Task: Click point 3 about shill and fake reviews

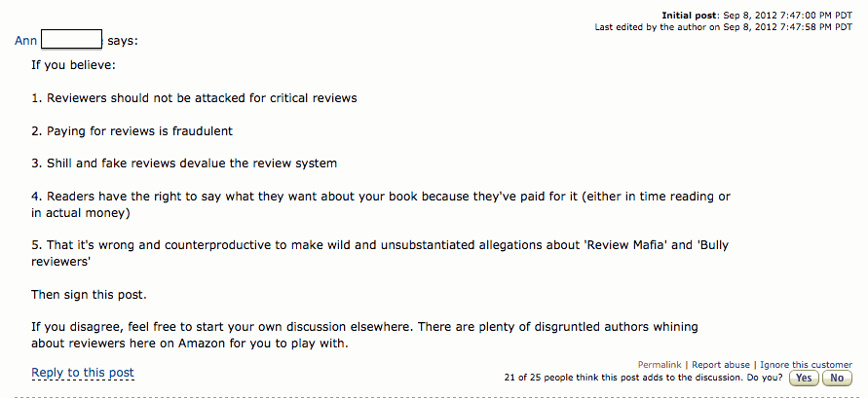Action: [x=184, y=163]
